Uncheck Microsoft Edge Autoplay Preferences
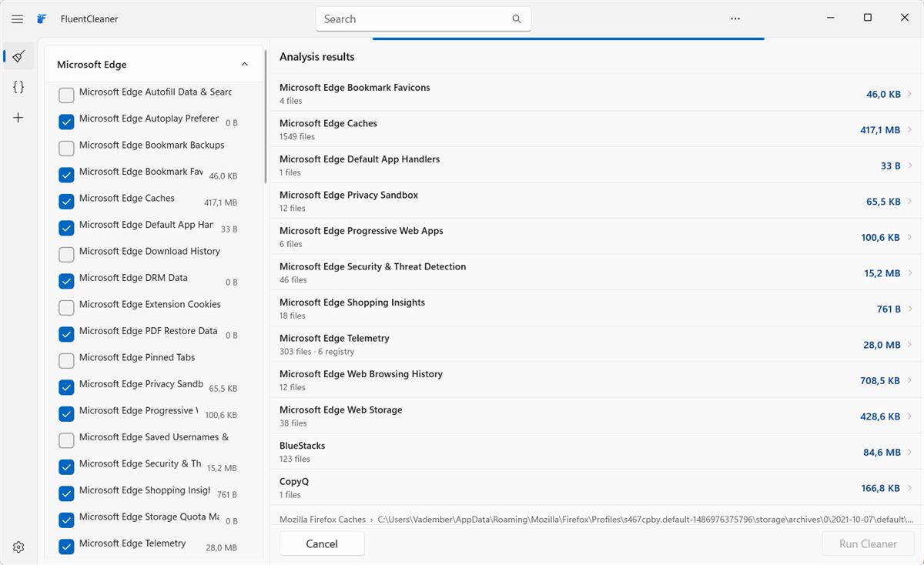The height and width of the screenshot is (565, 924). (66, 122)
